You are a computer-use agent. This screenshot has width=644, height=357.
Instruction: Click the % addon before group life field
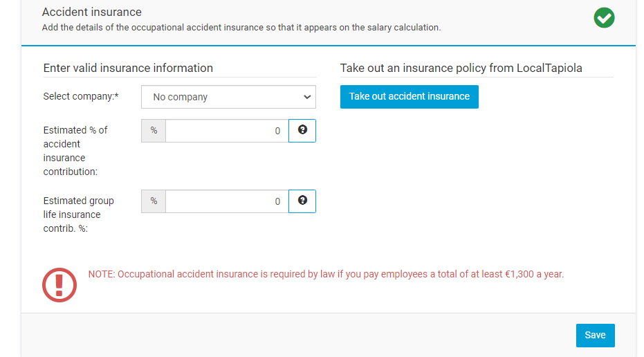[154, 201]
